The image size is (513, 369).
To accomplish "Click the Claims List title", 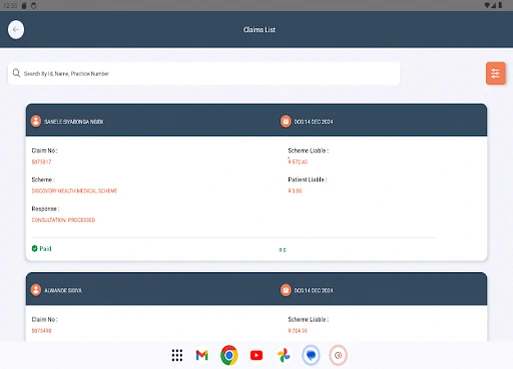I will (x=259, y=30).
